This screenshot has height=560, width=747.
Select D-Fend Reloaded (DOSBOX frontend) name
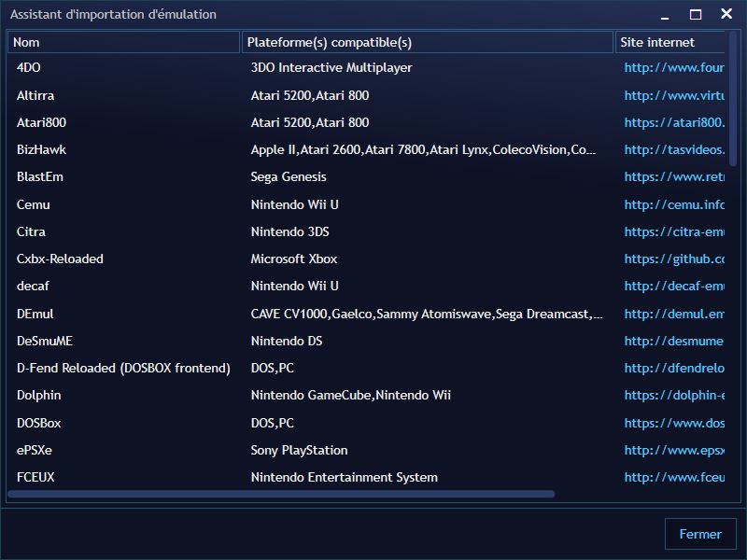coord(123,368)
